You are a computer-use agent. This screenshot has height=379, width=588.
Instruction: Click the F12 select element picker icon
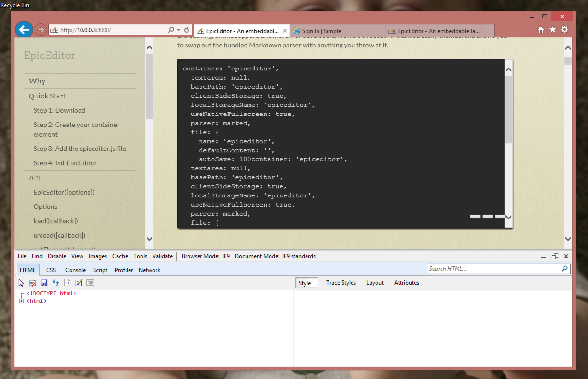click(x=21, y=283)
